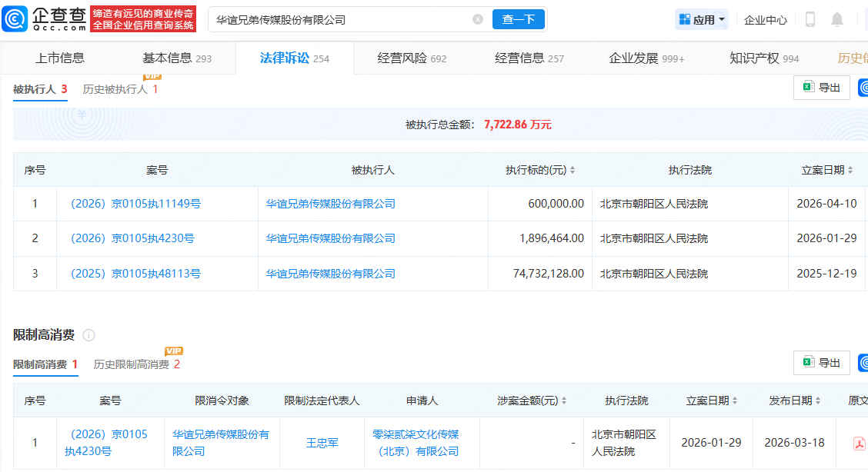This screenshot has height=472, width=868.
Task: Open legal representative 王忠军 link
Action: click(322, 443)
